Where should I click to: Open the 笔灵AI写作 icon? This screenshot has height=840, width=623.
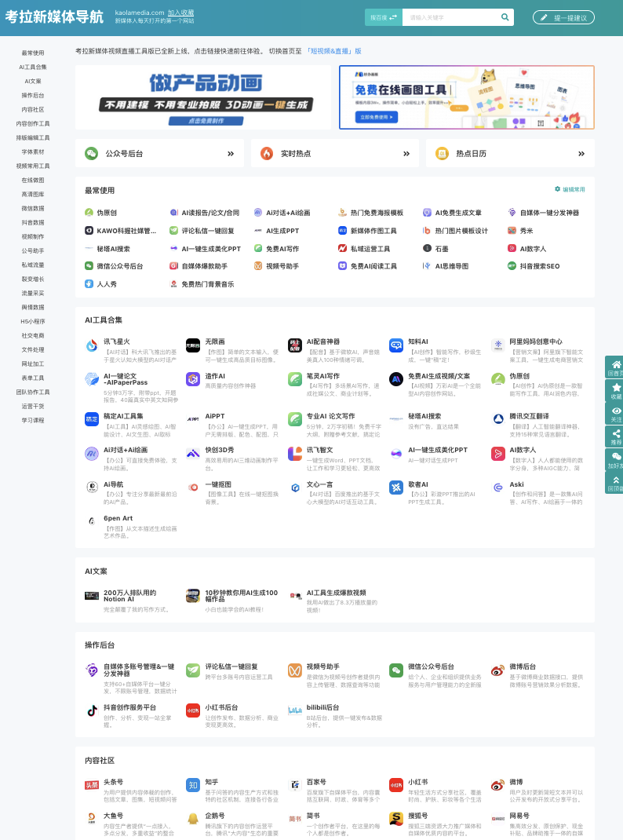pos(295,379)
